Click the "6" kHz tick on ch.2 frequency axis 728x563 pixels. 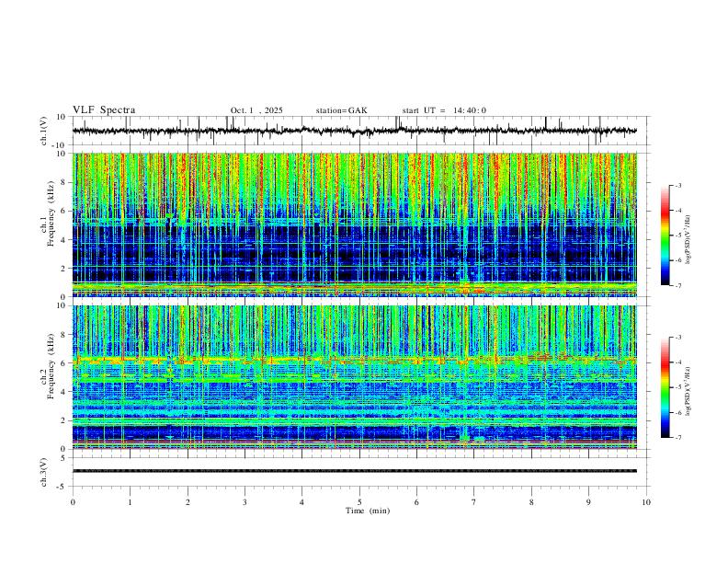tap(63, 363)
